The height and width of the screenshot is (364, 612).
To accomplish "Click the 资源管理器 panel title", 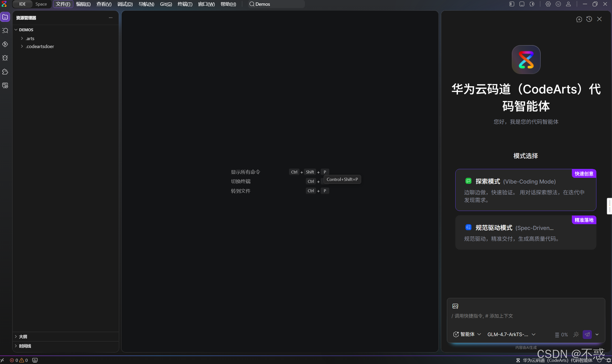I will [26, 18].
